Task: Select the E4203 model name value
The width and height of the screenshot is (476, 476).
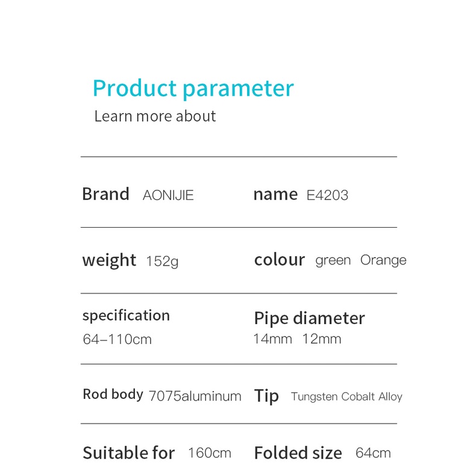Action: [327, 195]
